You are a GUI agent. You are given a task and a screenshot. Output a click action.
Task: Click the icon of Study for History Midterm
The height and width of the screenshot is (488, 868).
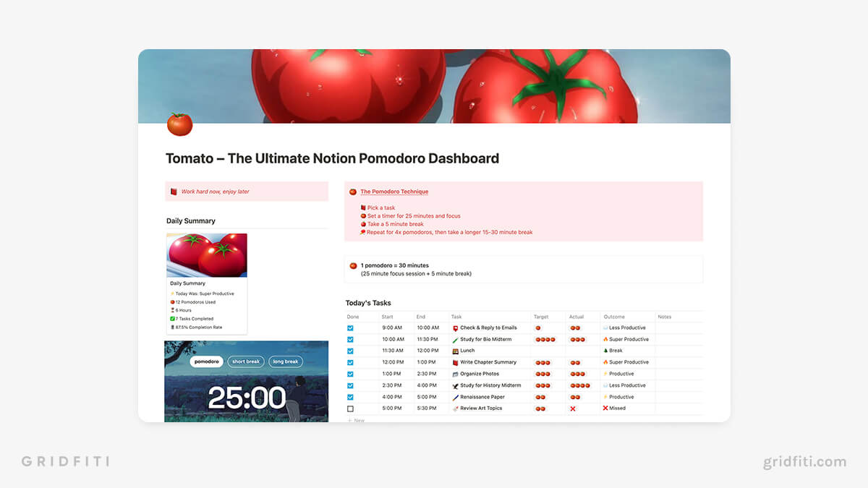[x=456, y=385]
